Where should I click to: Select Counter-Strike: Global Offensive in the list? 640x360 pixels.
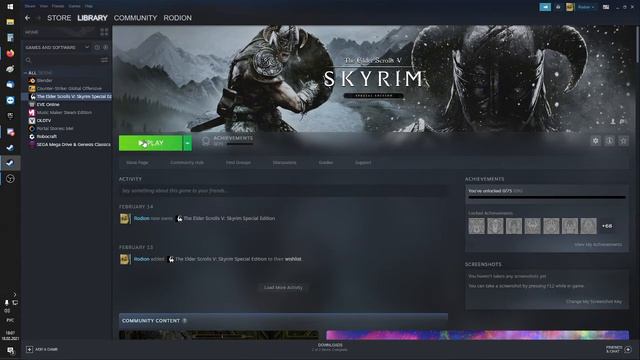(69, 88)
